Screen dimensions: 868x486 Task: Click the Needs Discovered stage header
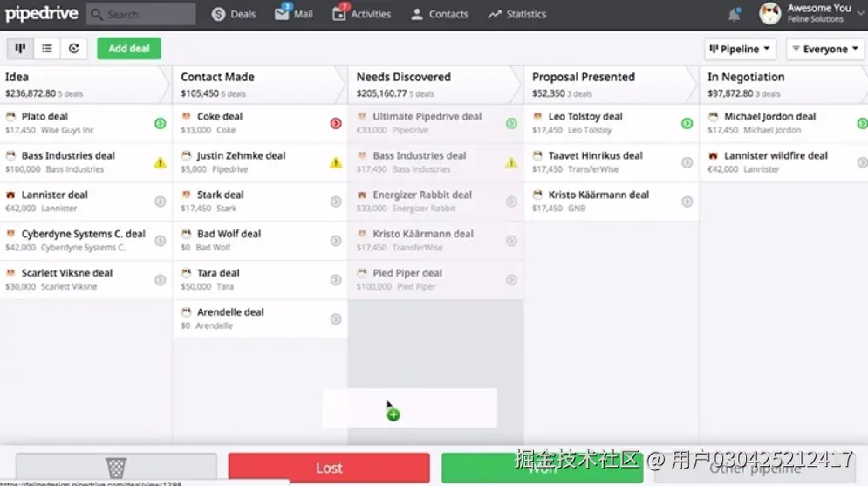pos(434,85)
